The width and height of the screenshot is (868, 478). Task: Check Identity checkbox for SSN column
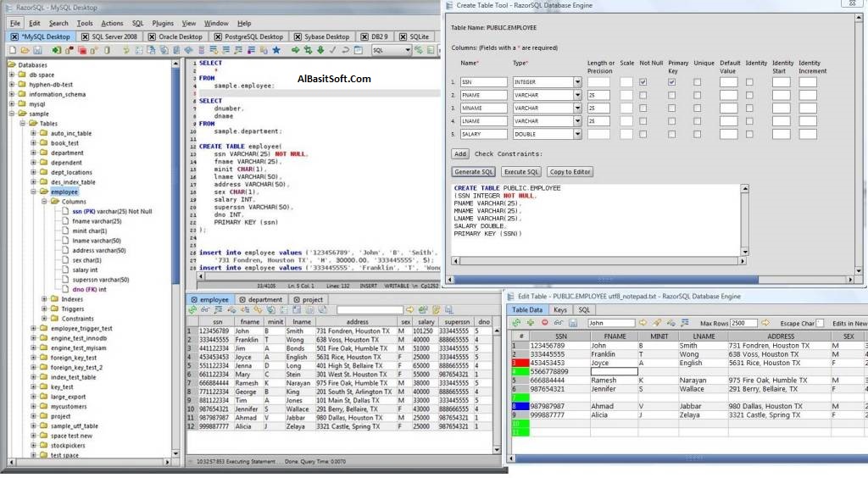point(749,82)
